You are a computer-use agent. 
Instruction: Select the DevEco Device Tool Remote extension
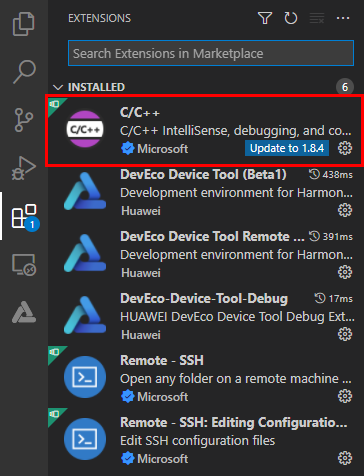pyautogui.click(x=206, y=254)
